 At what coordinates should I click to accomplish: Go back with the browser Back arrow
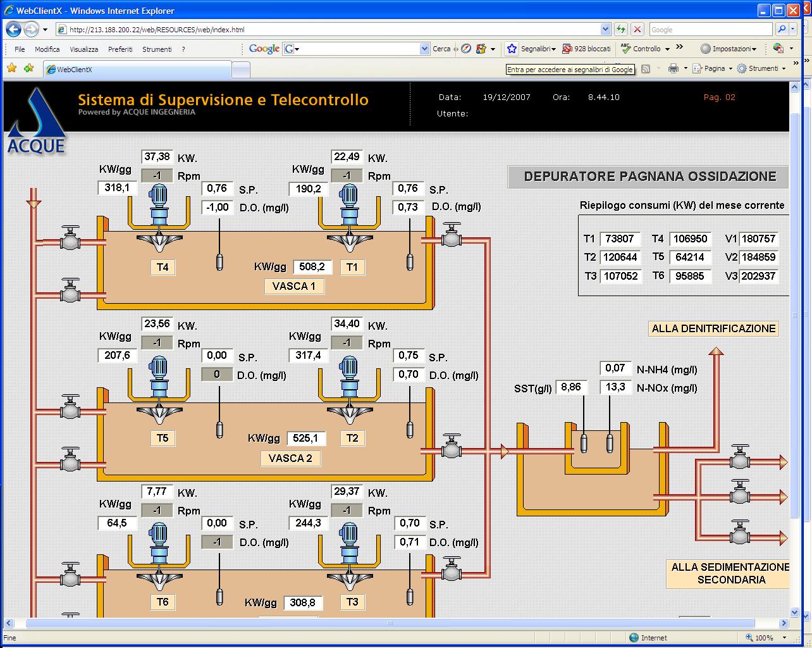click(x=13, y=29)
